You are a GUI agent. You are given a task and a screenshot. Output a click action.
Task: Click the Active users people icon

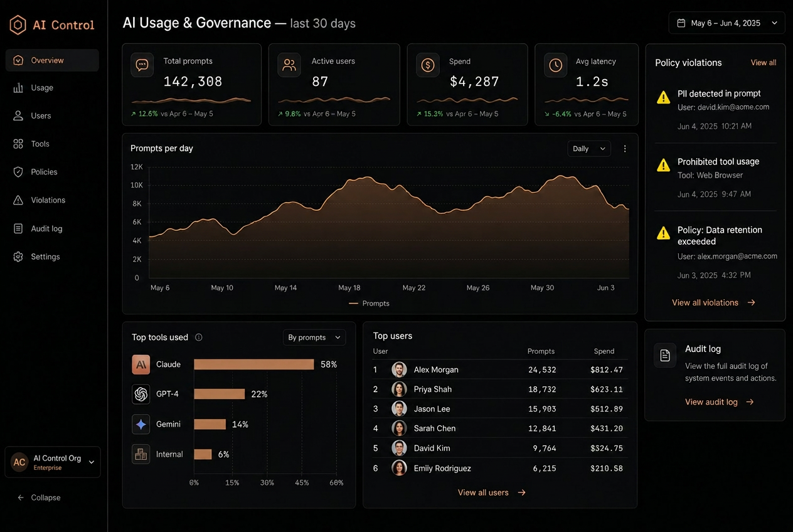[x=289, y=65]
